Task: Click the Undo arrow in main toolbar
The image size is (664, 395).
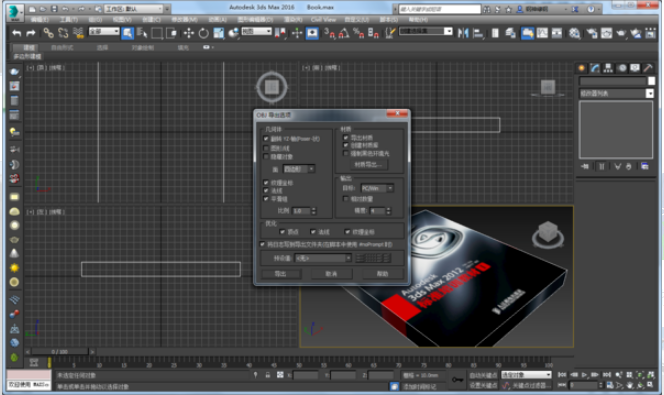Action: (x=17, y=33)
